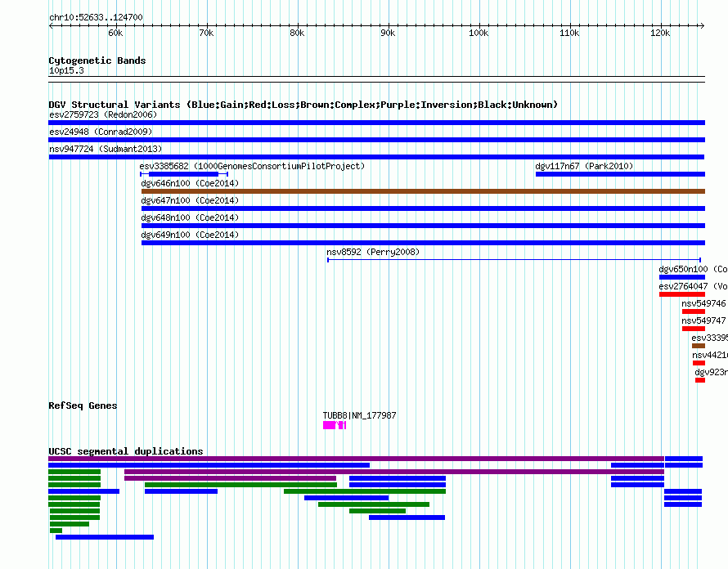Select the 80k mark on the ruler
This screenshot has width=728, height=569.
[297, 33]
